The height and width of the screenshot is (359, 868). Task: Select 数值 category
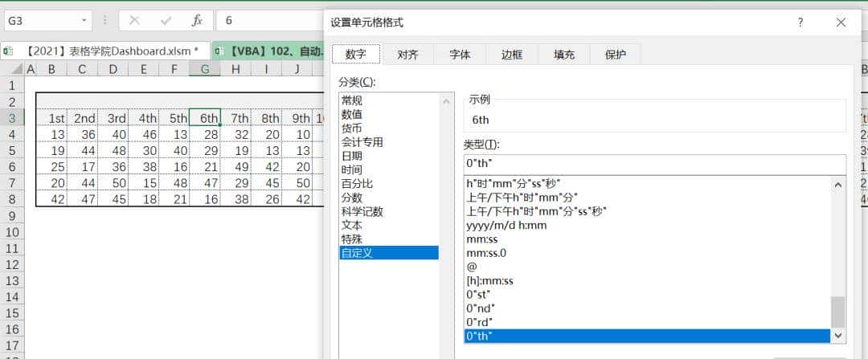(389, 115)
